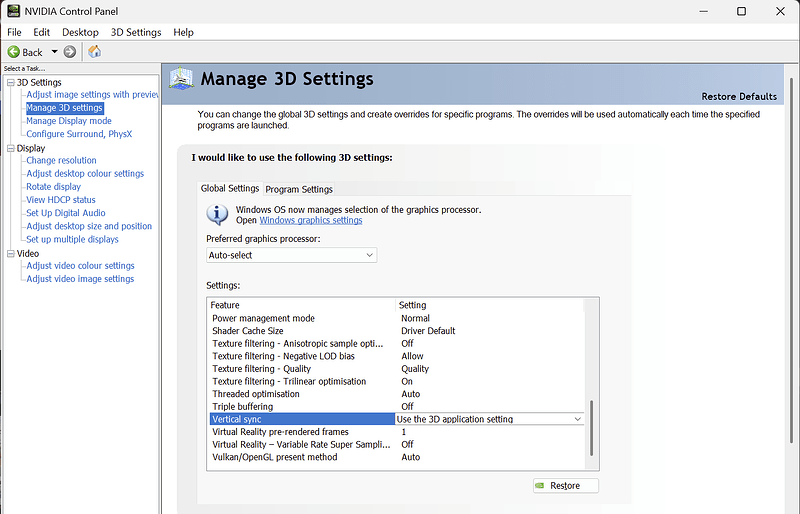Click Restore Defaults in the header
This screenshot has height=514, width=800.
(739, 97)
